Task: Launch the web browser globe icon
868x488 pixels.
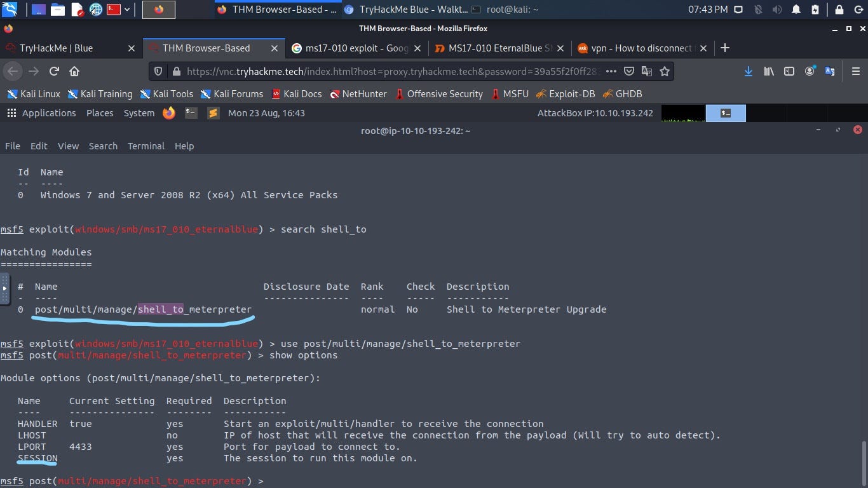Action: [x=96, y=10]
